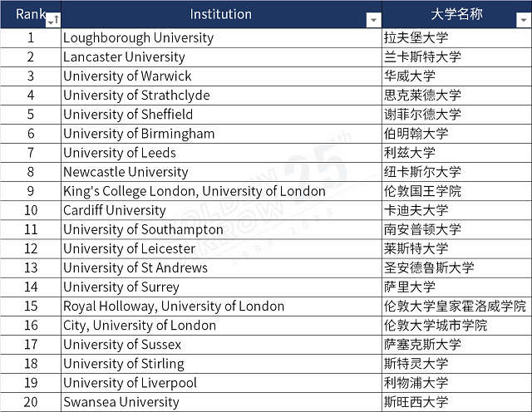Open the Rank column sort filter dropdown
532x412 pixels.
(53, 20)
